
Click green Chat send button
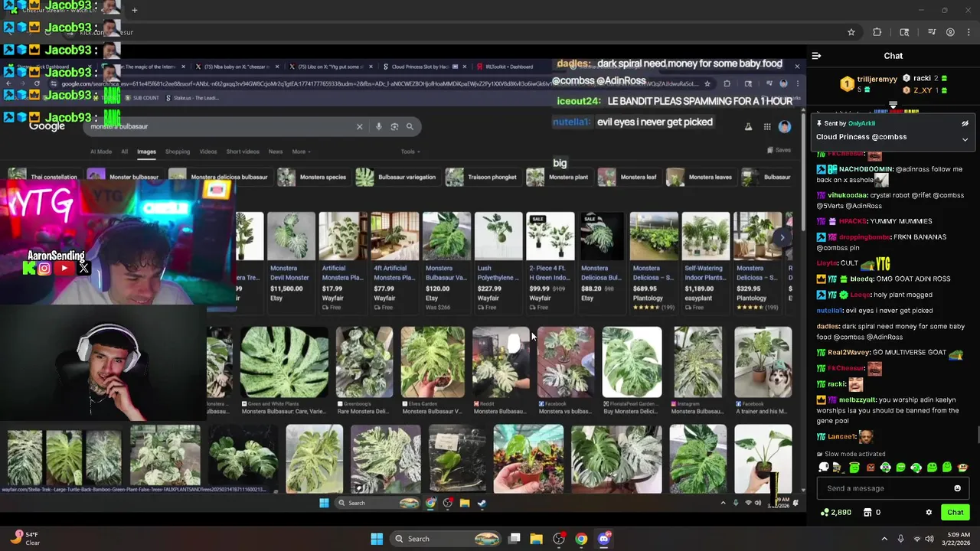point(955,512)
